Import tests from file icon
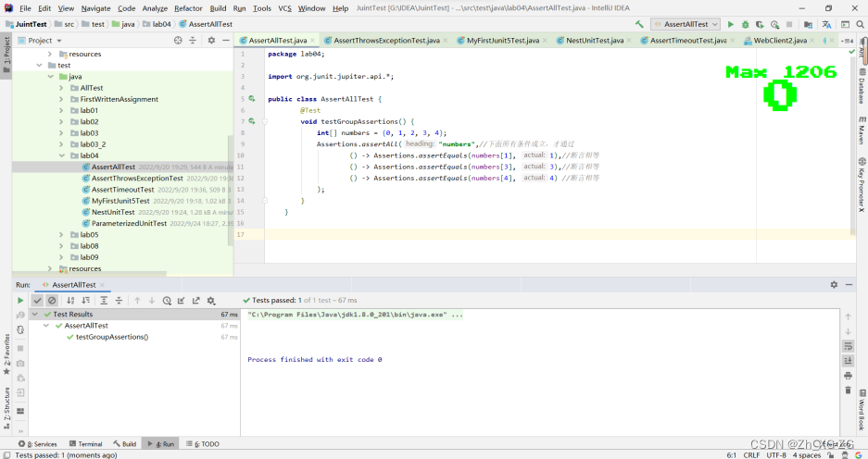The width and height of the screenshot is (868, 459). coord(181,300)
